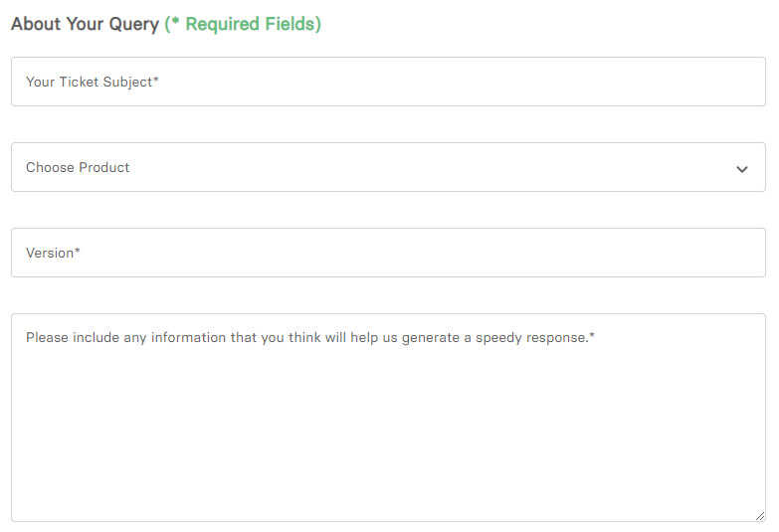Focus the Your Ticket Subject field

[x=388, y=82]
